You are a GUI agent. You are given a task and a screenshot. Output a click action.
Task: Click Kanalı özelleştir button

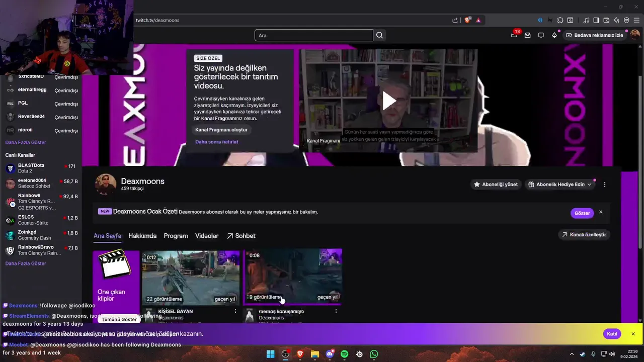(x=584, y=235)
